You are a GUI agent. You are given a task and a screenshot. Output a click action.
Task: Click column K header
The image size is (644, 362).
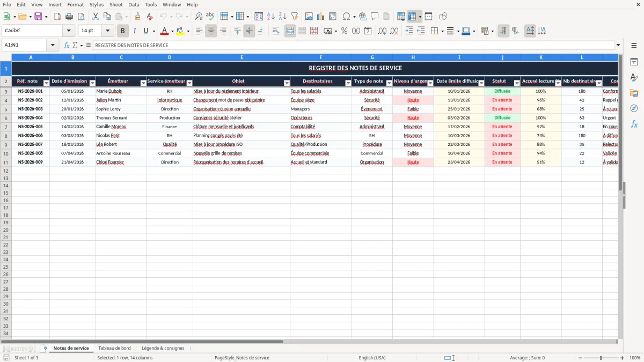click(541, 57)
